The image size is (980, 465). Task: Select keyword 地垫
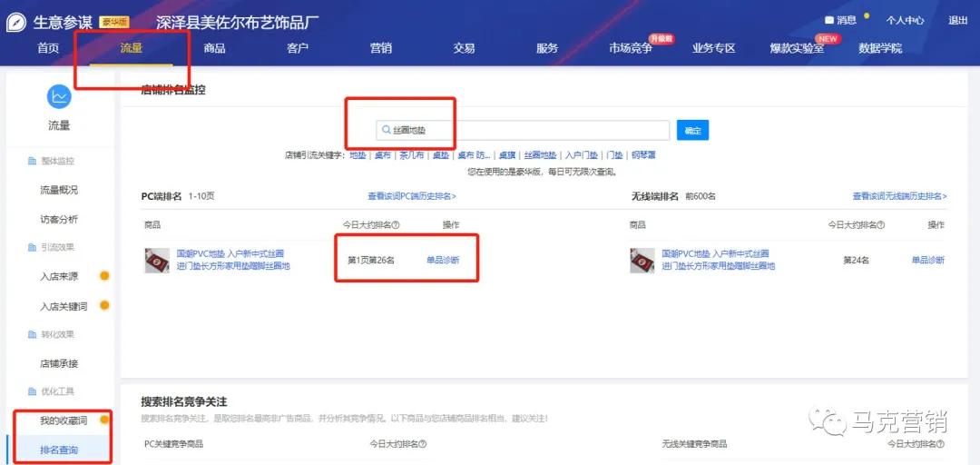(x=358, y=154)
